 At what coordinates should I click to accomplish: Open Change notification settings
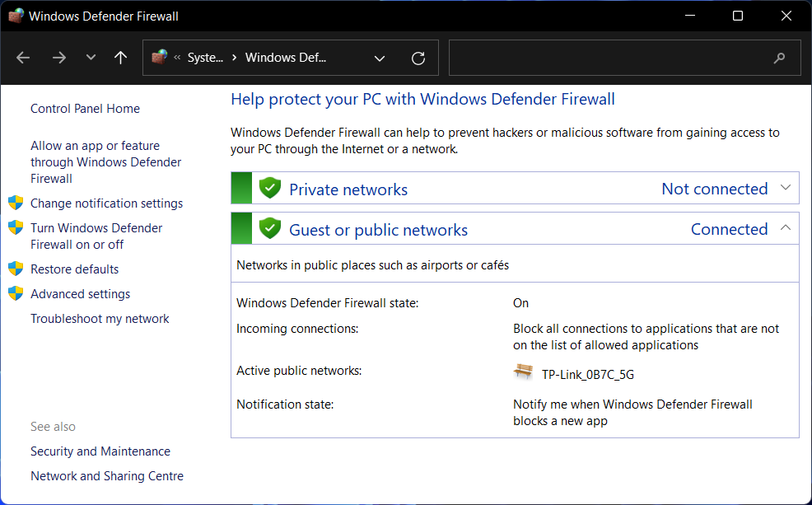[107, 203]
